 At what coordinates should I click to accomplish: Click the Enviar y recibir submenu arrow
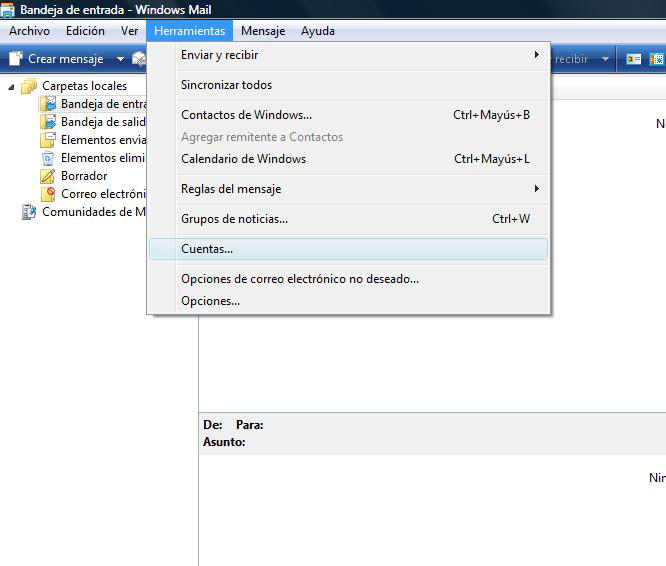click(536, 55)
